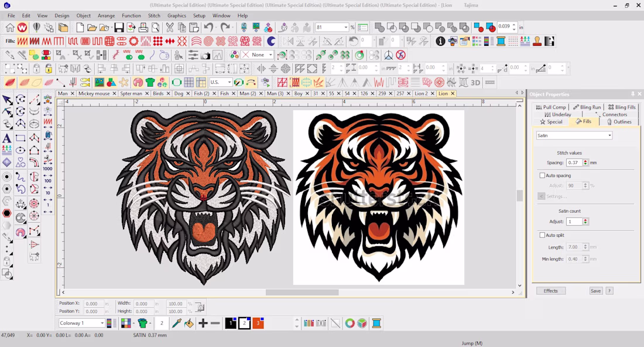
Task: Click the Print icon
Action: (143, 28)
